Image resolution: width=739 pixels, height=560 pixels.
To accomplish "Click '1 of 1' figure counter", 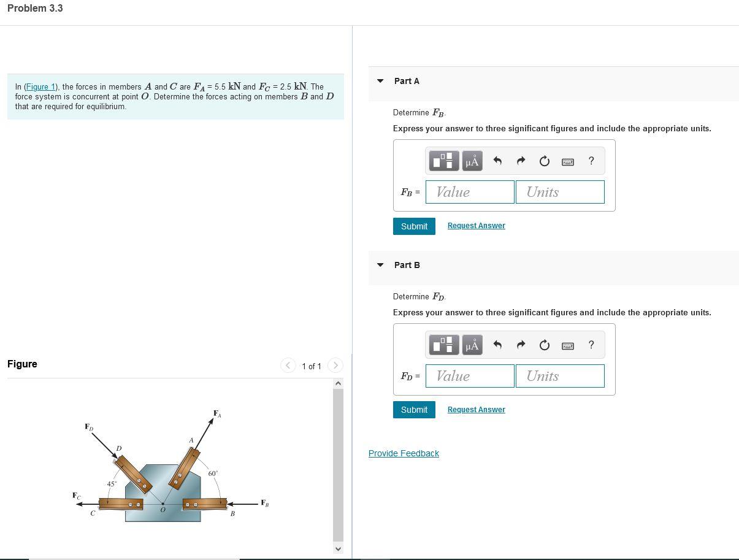I will (312, 366).
